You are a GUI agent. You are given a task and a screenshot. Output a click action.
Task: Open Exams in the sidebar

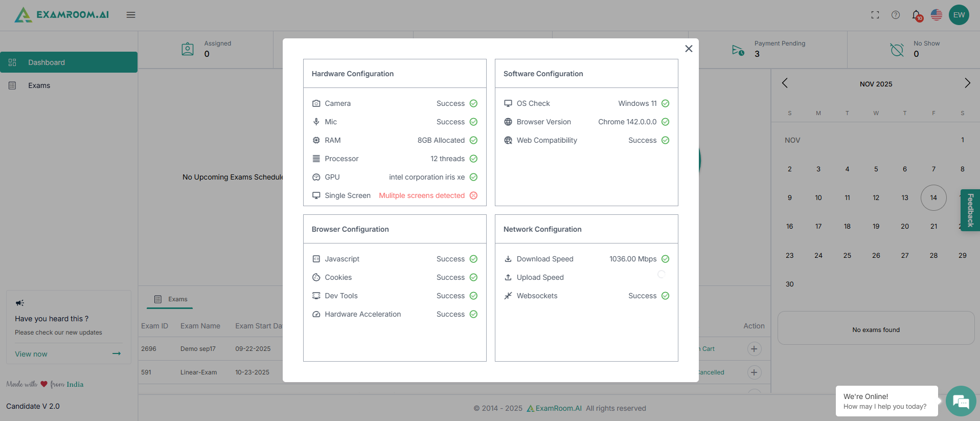click(x=39, y=85)
